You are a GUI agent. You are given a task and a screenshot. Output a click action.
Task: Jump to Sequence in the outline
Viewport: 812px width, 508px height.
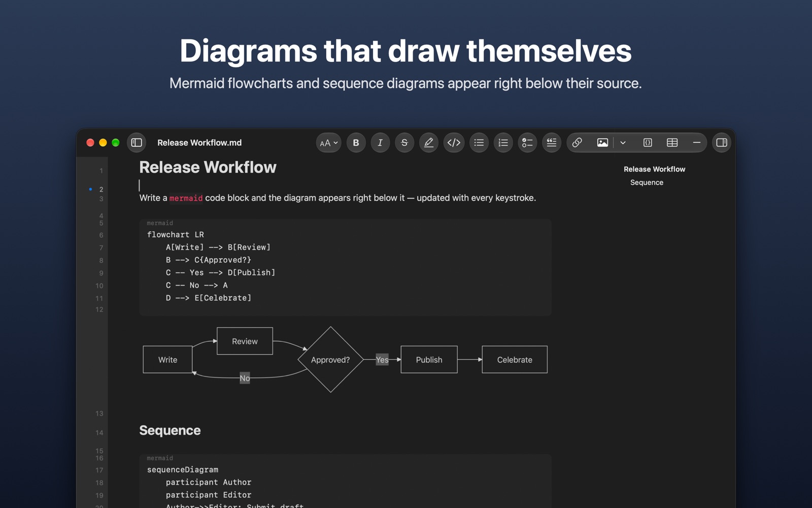coord(647,182)
